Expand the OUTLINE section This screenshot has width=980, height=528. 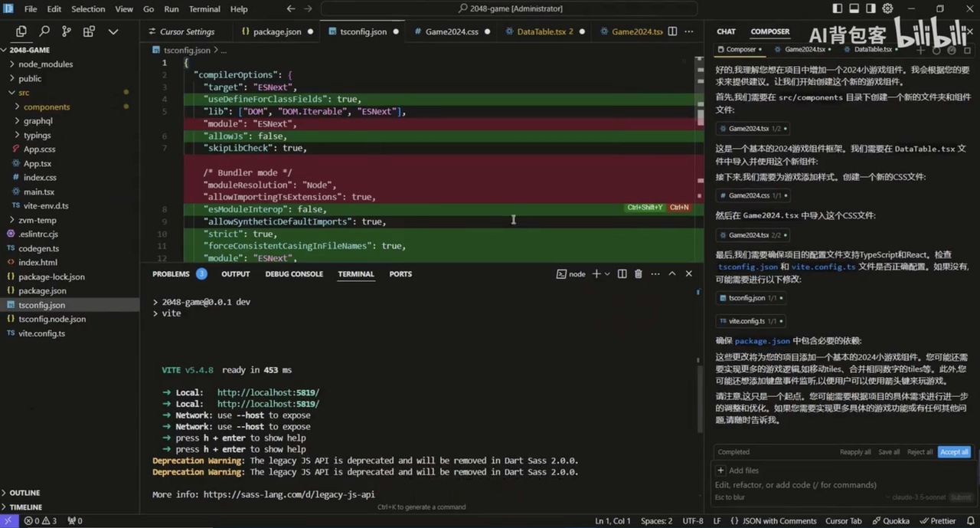24,493
